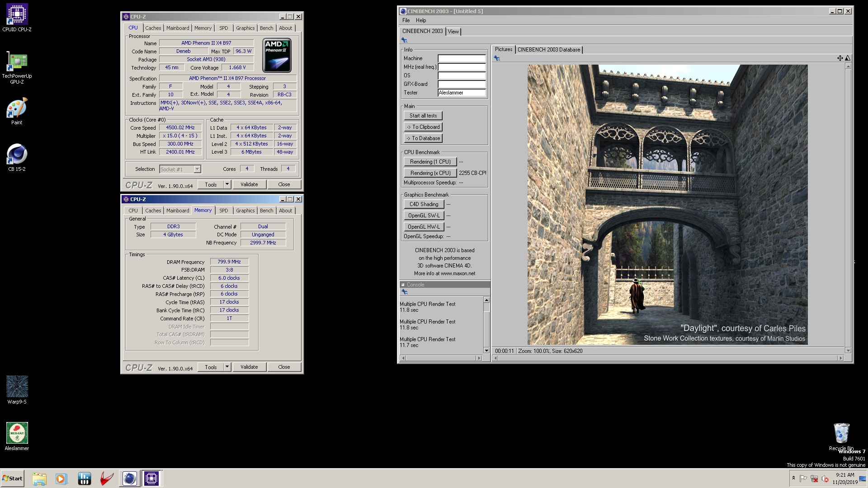This screenshot has width=868, height=488.
Task: Open the media player taskbar icon
Action: coord(61,479)
